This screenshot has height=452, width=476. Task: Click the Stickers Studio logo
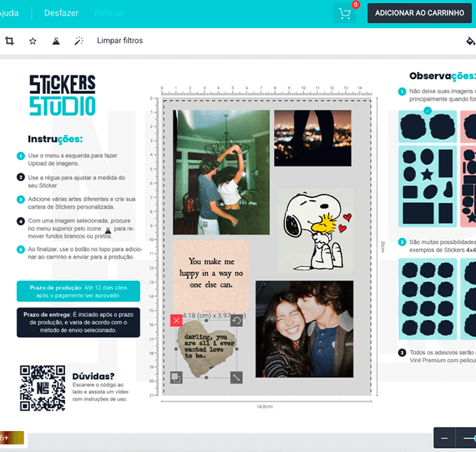(62, 95)
